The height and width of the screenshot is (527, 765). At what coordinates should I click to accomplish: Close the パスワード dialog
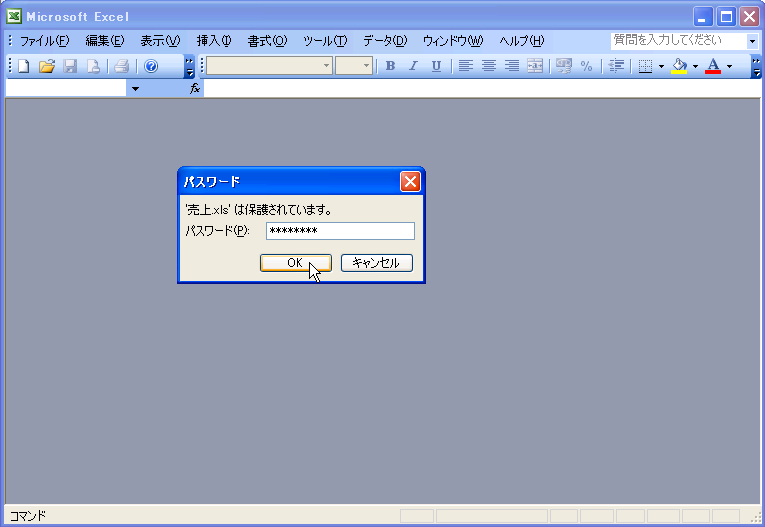click(x=410, y=182)
